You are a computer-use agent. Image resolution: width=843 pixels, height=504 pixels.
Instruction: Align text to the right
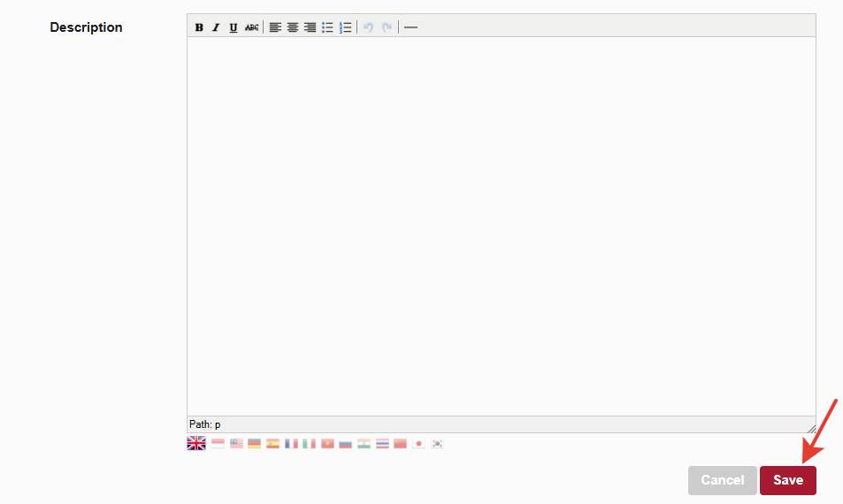(310, 27)
